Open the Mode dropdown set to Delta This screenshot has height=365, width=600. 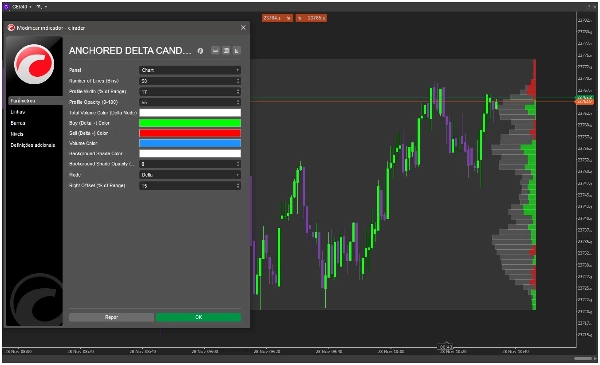pos(190,175)
